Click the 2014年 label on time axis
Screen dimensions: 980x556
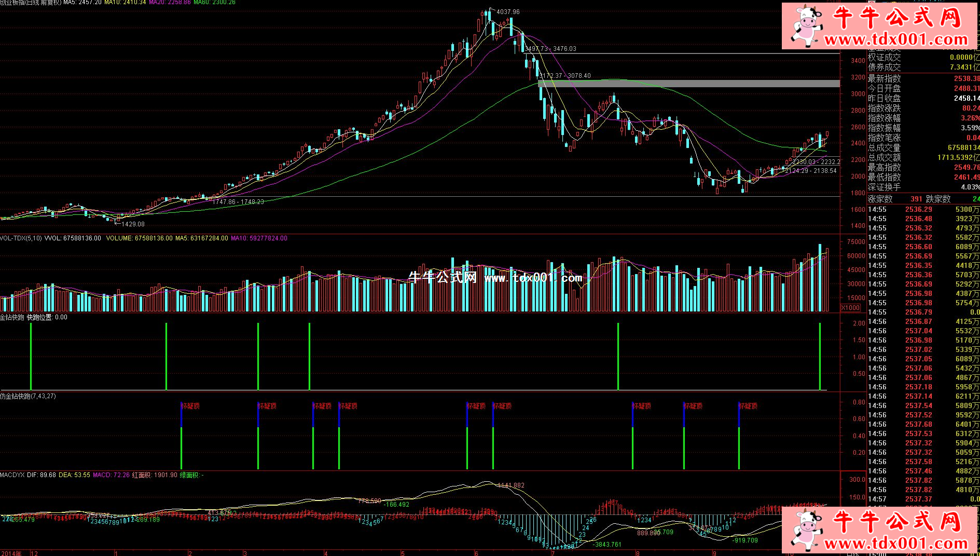(x=11, y=553)
